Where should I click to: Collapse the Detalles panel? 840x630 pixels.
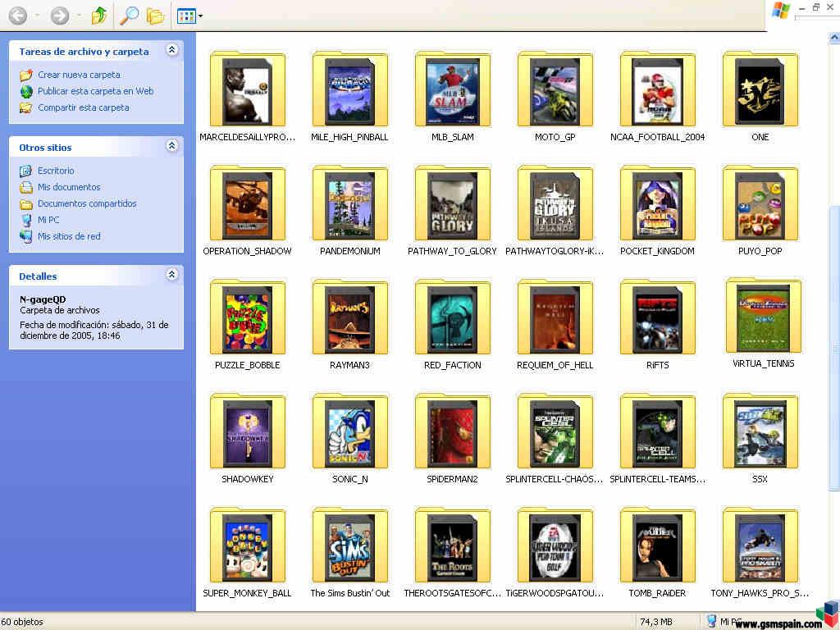(x=171, y=274)
